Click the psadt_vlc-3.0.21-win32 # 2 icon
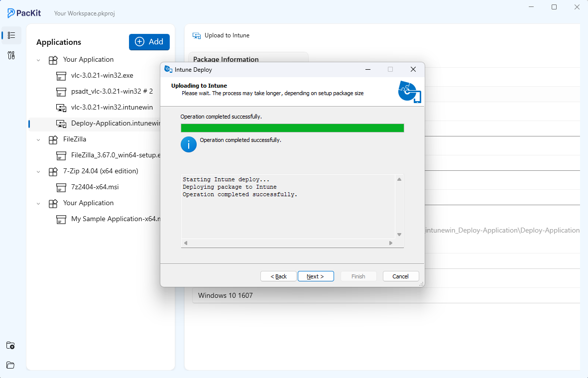The width and height of the screenshot is (588, 378). tap(61, 92)
